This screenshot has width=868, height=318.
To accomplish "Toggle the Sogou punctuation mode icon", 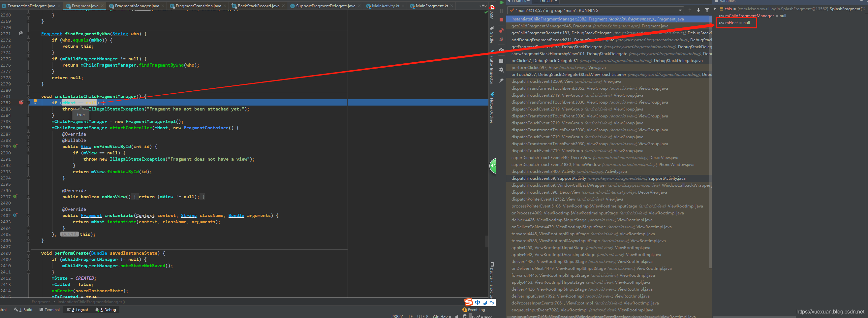I will 492,302.
